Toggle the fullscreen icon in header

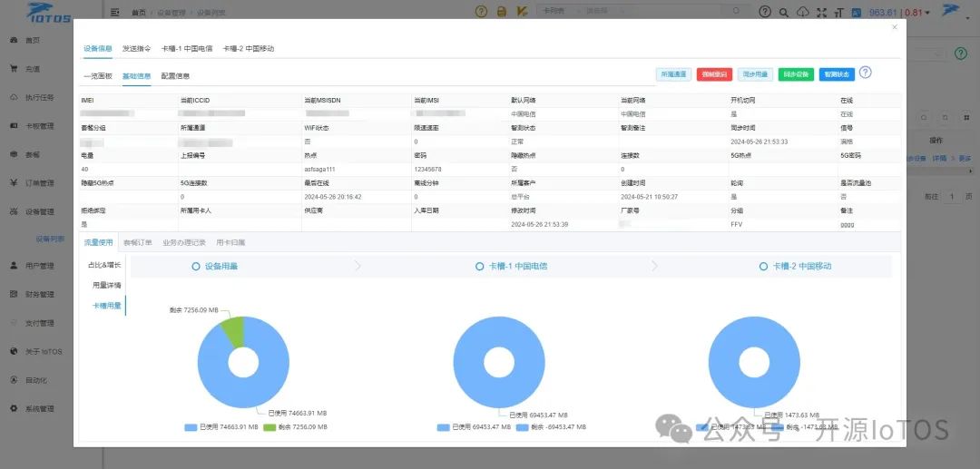(821, 12)
